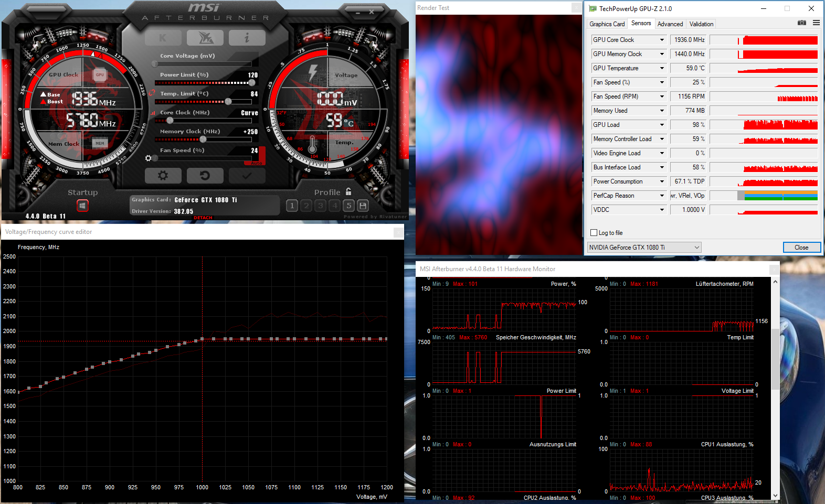825x504 pixels.
Task: Reset Afterburner settings to default
Action: [x=205, y=176]
